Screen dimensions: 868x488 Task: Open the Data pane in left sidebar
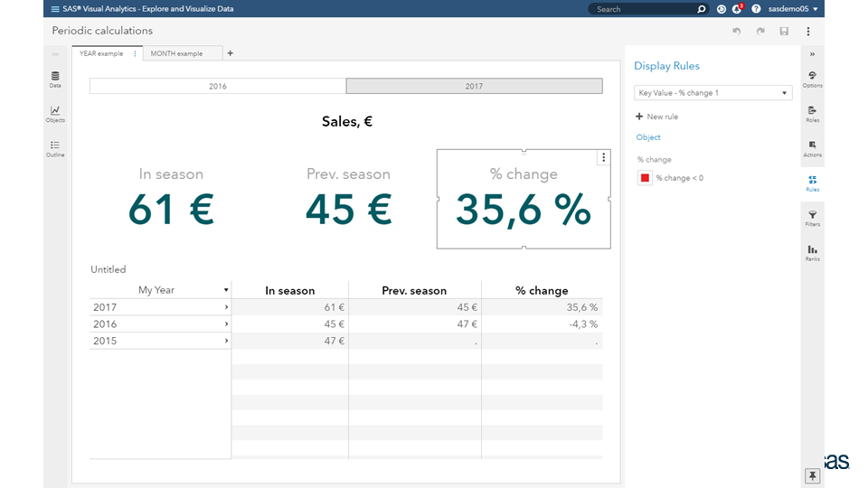(55, 80)
